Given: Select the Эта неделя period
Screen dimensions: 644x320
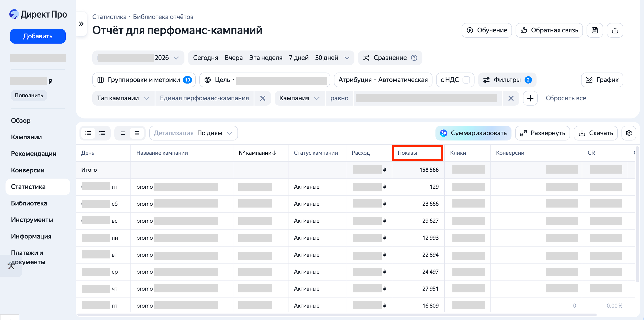Looking at the screenshot, I should click(266, 58).
